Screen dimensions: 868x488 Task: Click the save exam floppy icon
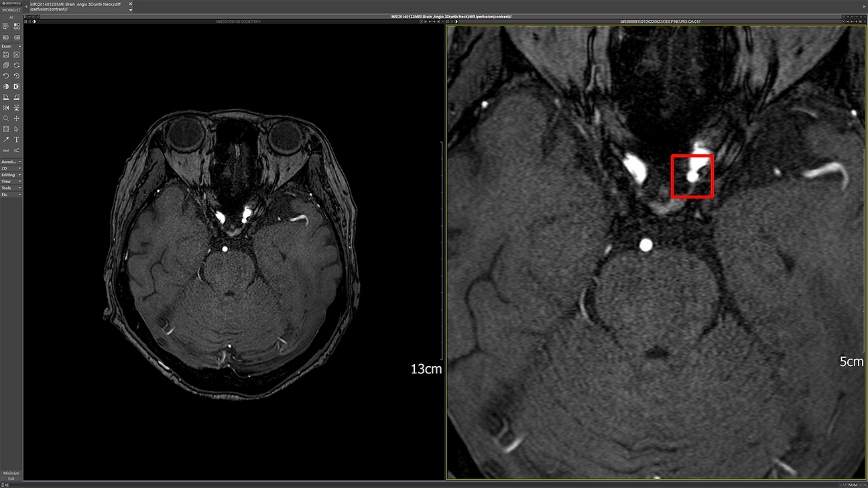[5, 54]
